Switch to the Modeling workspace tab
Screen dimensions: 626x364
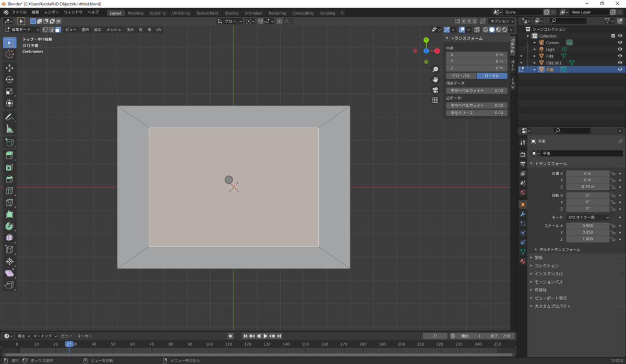pos(136,13)
